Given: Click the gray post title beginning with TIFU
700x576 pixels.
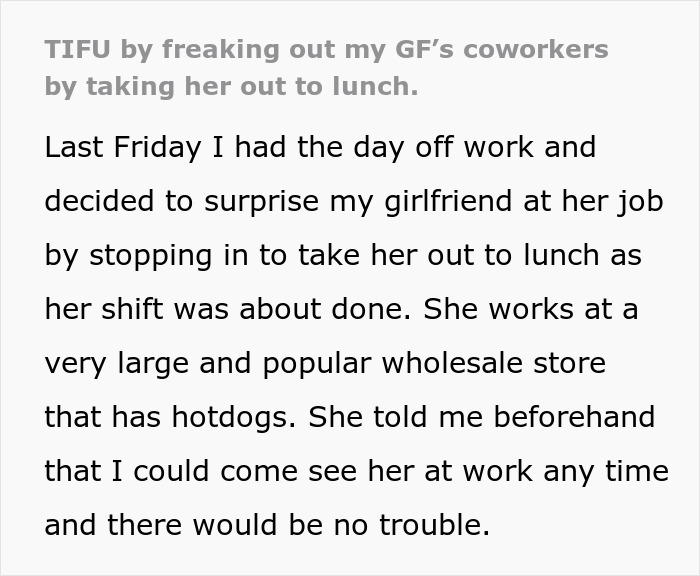Looking at the screenshot, I should pyautogui.click(x=326, y=50).
